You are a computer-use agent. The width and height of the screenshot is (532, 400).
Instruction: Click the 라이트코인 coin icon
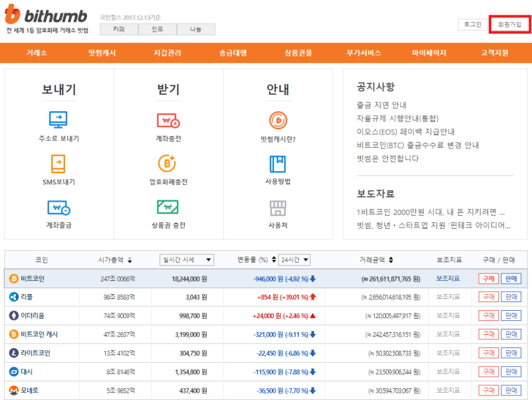[13, 353]
